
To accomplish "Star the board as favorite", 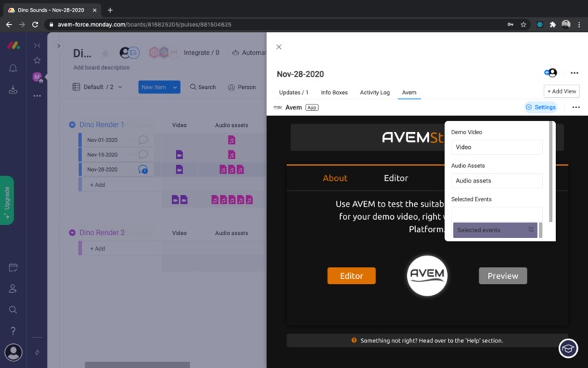I will click(106, 53).
